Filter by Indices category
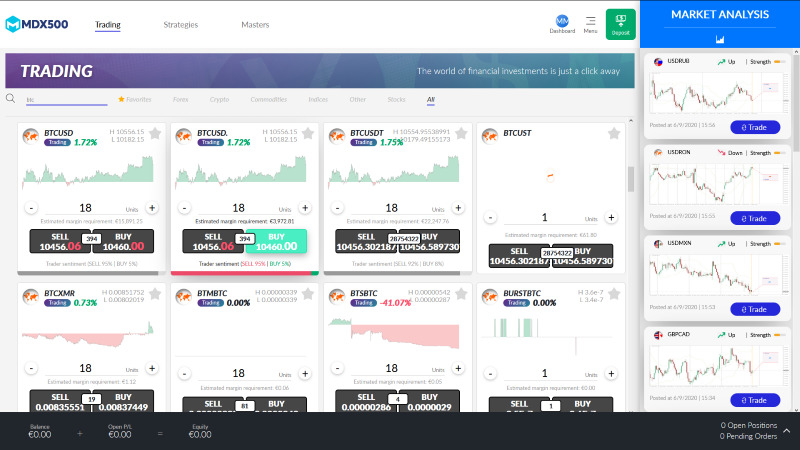 [318, 99]
